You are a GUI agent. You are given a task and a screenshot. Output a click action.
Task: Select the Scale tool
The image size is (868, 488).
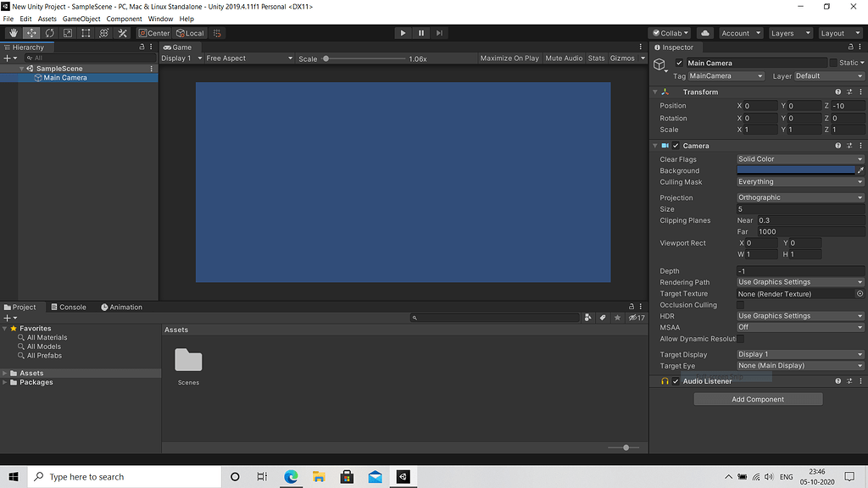68,32
